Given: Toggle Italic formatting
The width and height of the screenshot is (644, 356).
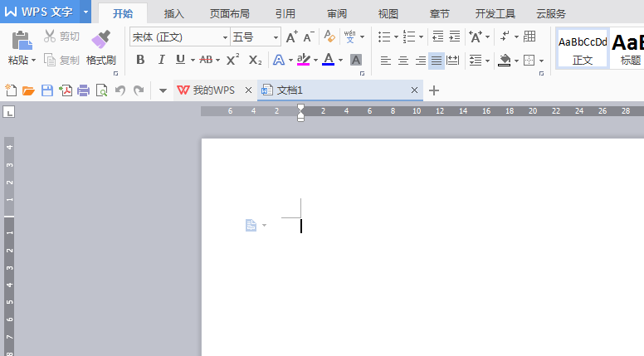Looking at the screenshot, I should click(x=161, y=60).
